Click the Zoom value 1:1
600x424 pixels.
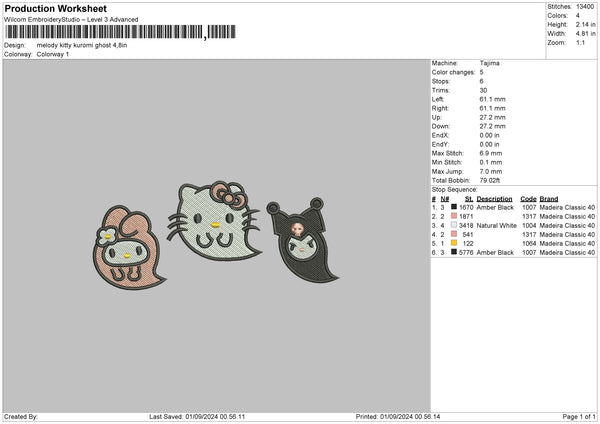coord(580,43)
